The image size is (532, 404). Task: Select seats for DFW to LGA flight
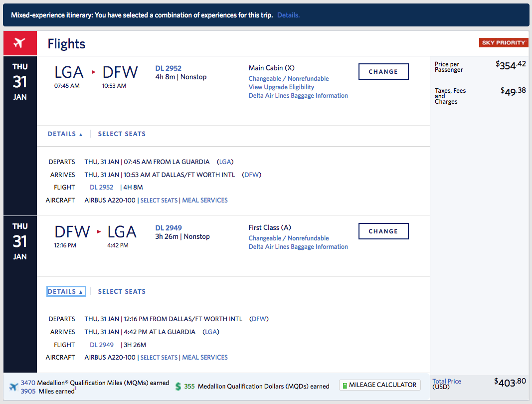[122, 292]
